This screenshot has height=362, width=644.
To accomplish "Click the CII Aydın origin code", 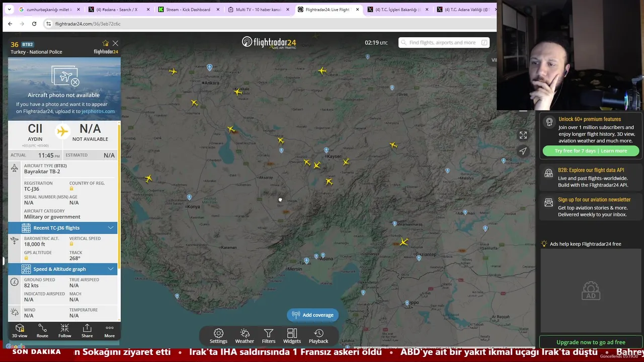I will tap(35, 129).
